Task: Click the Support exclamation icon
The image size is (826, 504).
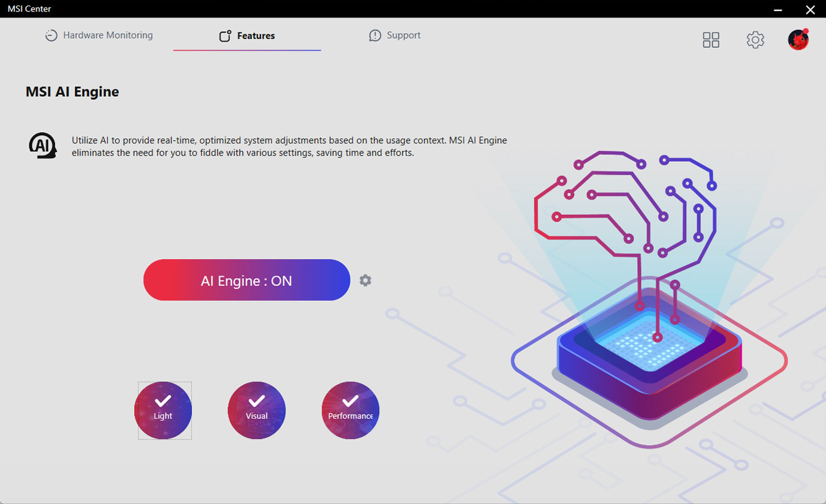Action: point(375,36)
